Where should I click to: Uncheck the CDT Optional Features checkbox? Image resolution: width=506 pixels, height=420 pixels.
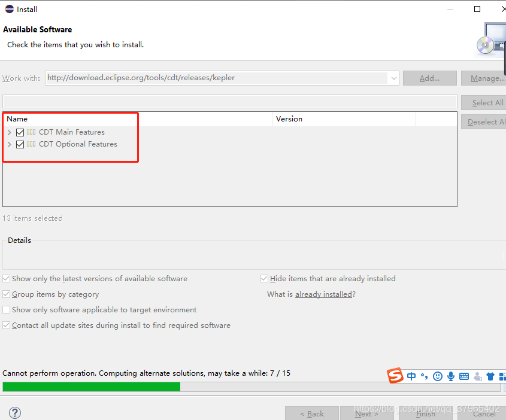20,144
